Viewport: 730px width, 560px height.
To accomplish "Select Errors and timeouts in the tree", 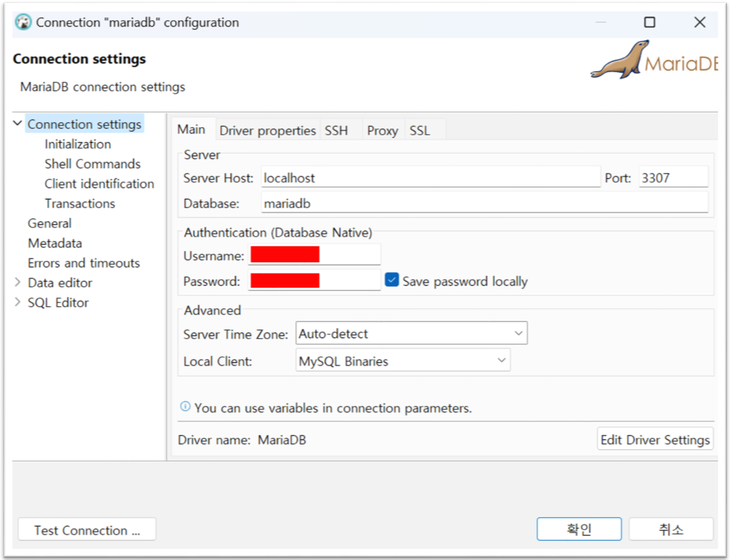I will (x=84, y=263).
